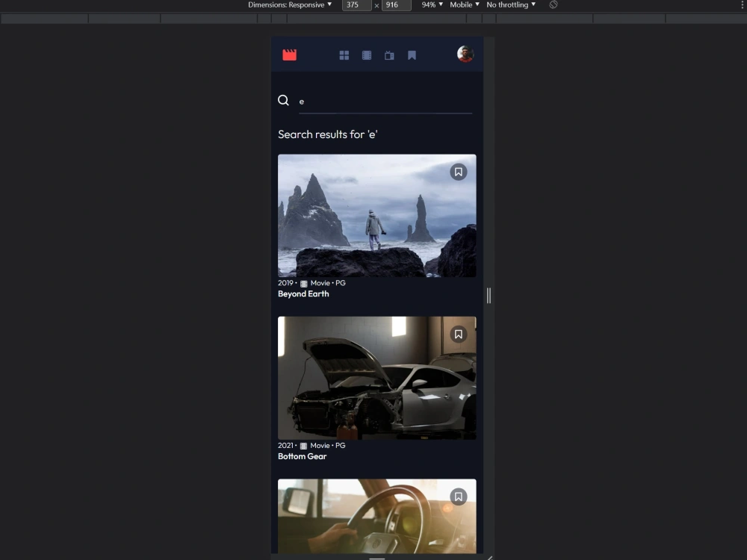
Task: Click the viewport width field 375
Action: (356, 4)
